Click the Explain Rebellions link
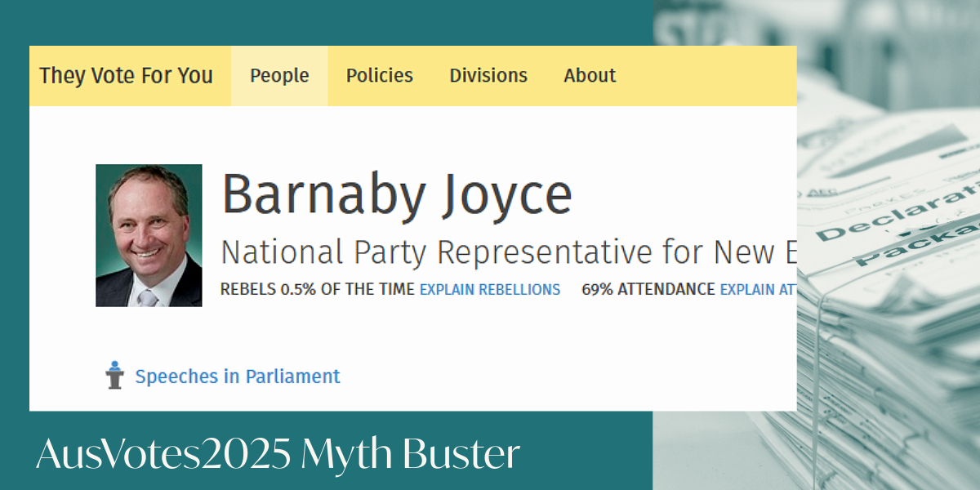980x490 pixels. 490,289
